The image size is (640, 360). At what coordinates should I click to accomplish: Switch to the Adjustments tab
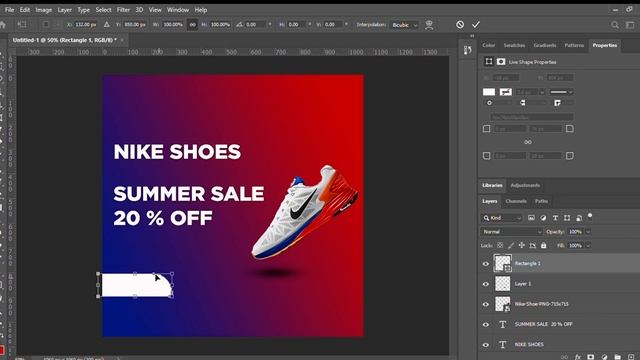(x=525, y=185)
